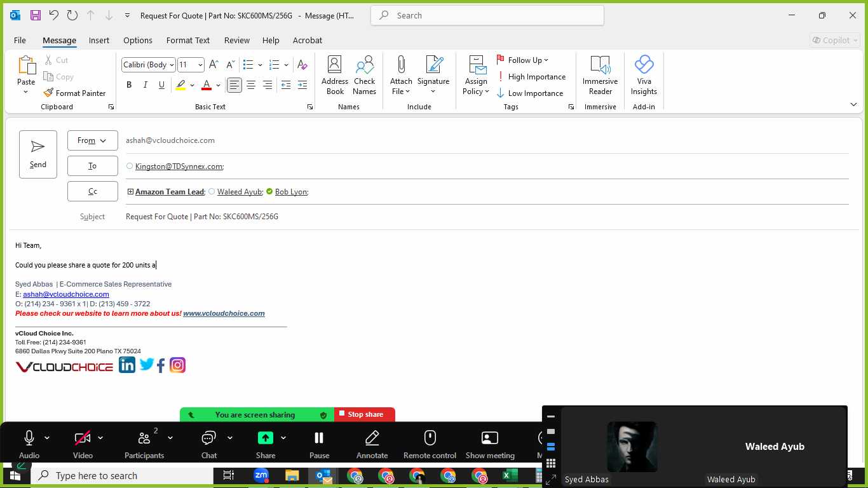Increase font size with grow font icon
This screenshot has height=488, width=868.
[214, 65]
